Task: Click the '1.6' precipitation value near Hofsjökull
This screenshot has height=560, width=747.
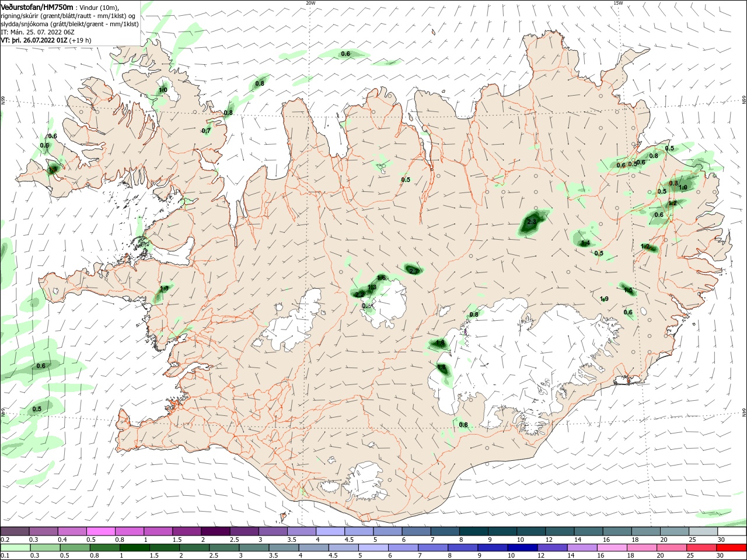Action: point(382,278)
